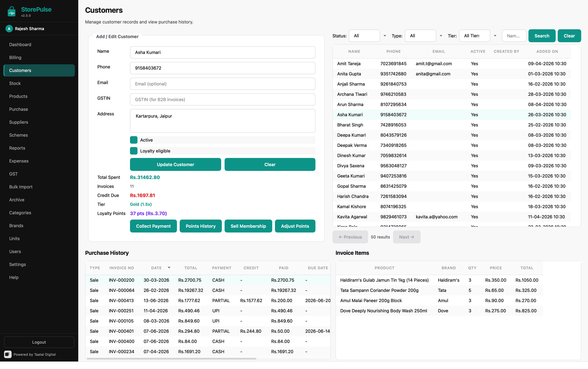Focus the Email (optional) field
The width and height of the screenshot is (588, 369).
[222, 84]
